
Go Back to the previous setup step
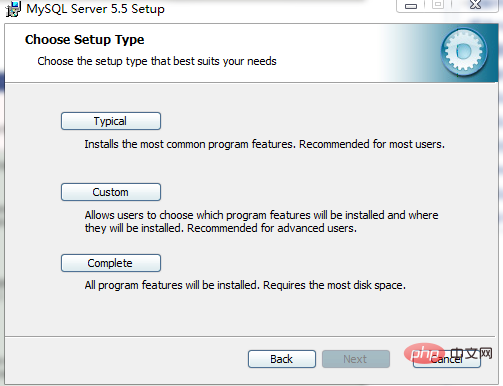pos(282,359)
